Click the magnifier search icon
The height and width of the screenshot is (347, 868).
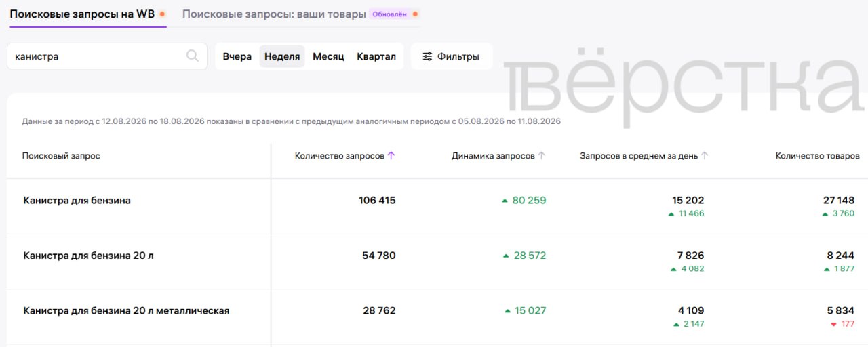[x=193, y=56]
